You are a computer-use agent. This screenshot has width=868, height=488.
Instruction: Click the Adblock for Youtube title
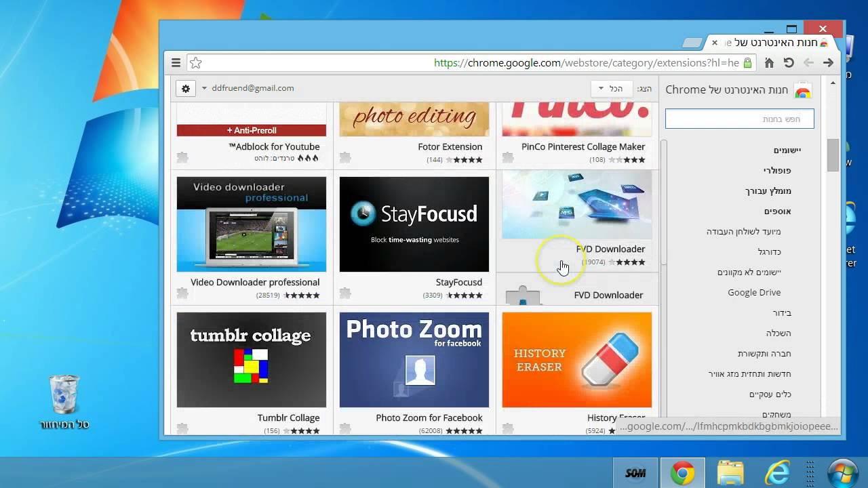[x=274, y=146]
